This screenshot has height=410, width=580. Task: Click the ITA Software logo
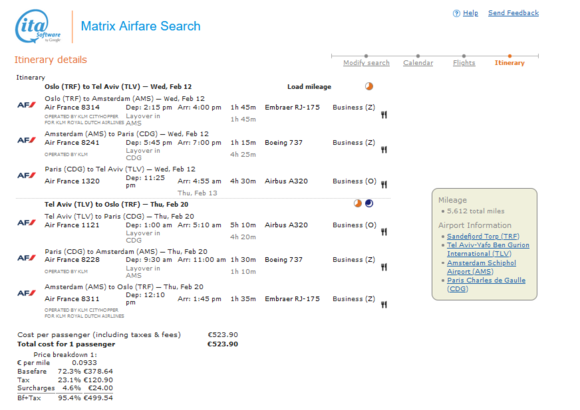pyautogui.click(x=38, y=26)
